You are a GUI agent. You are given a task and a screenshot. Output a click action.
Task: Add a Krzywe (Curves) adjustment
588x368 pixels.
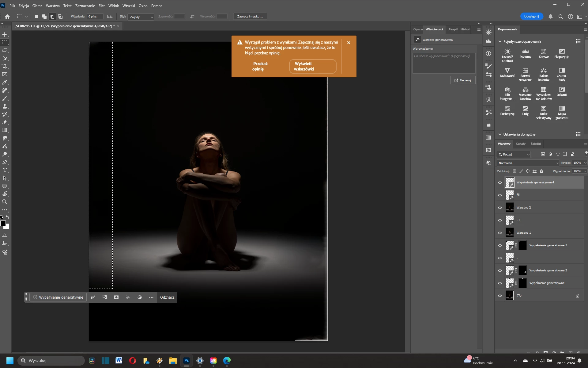click(544, 53)
